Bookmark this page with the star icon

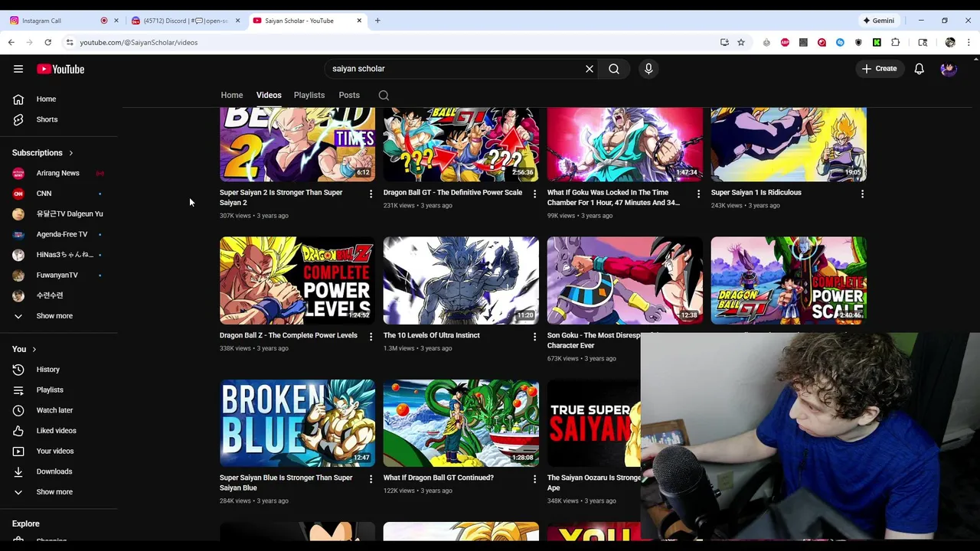[741, 42]
